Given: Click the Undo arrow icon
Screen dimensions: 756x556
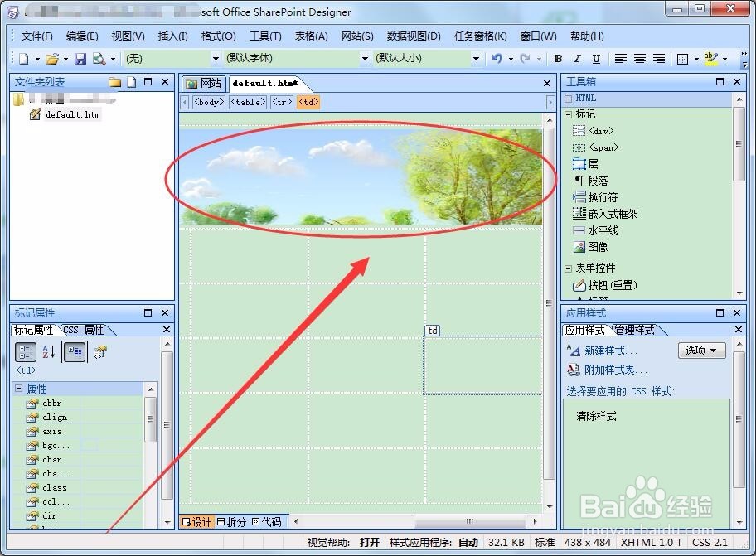Looking at the screenshot, I should 497,59.
